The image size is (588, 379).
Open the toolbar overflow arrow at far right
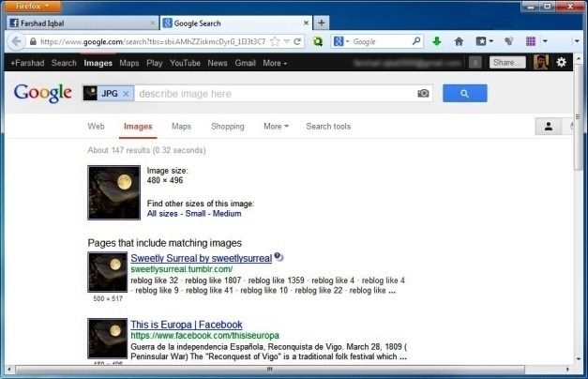pyautogui.click(x=577, y=41)
